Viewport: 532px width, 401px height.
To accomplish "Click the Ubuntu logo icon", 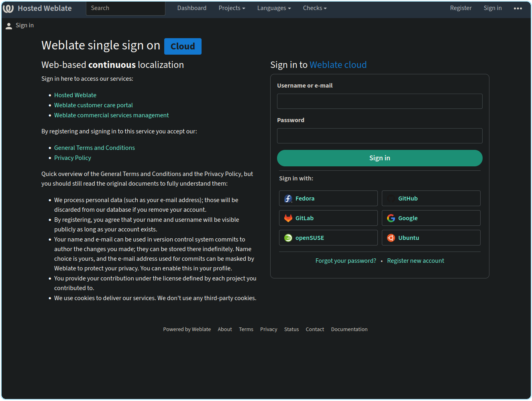I will click(x=391, y=238).
